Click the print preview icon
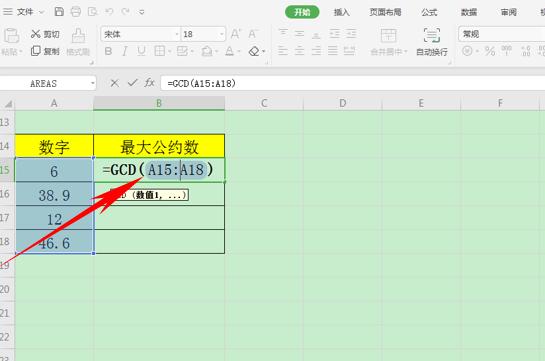 [x=92, y=12]
